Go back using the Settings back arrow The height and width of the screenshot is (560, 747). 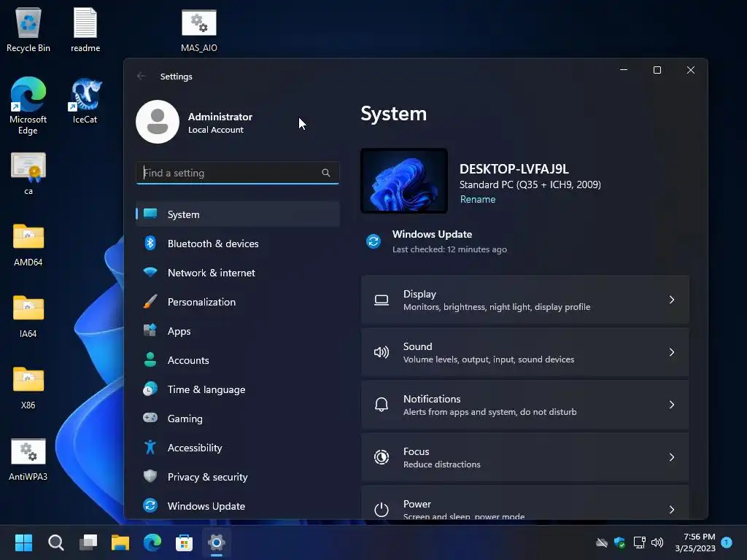[x=141, y=76]
